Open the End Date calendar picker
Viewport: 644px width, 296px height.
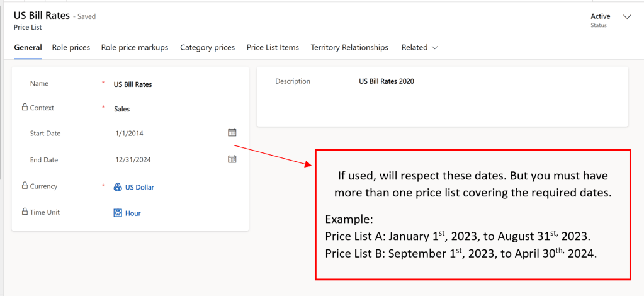pyautogui.click(x=232, y=159)
